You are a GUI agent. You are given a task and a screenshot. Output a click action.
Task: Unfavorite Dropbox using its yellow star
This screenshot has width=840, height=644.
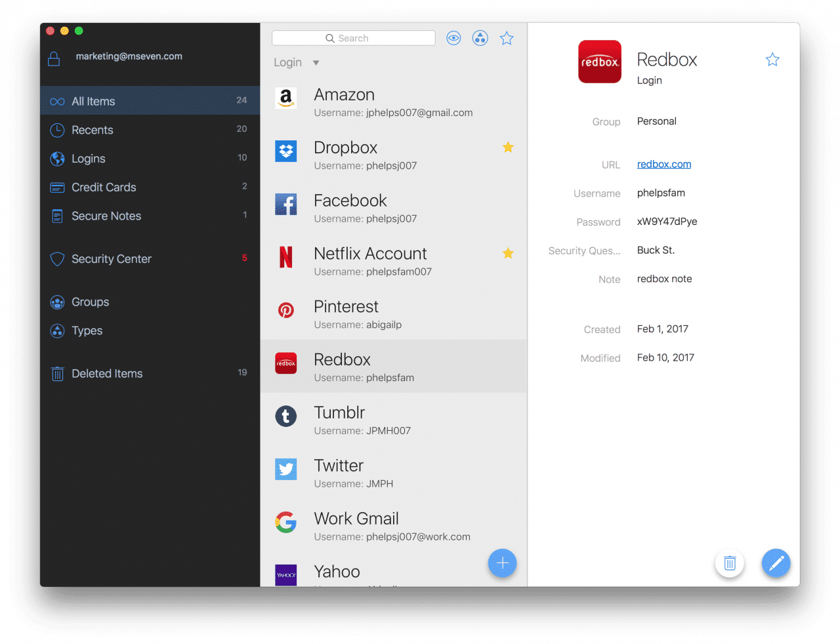pos(508,147)
